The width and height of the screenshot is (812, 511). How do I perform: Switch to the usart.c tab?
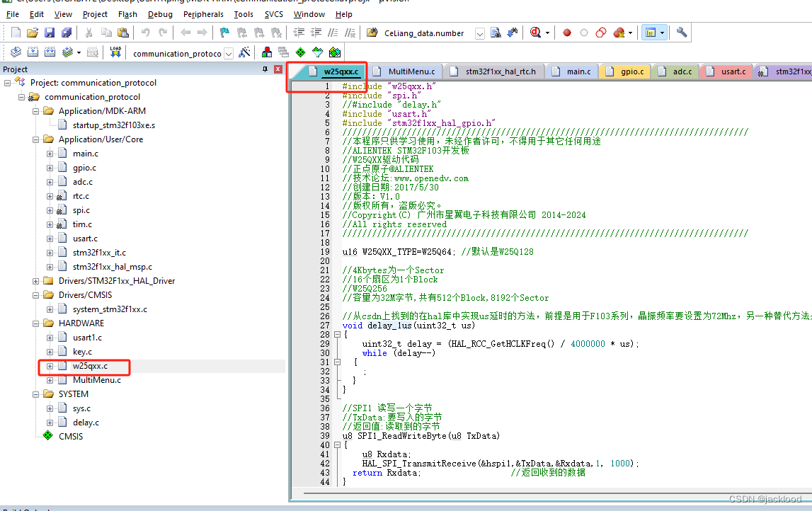pyautogui.click(x=726, y=71)
